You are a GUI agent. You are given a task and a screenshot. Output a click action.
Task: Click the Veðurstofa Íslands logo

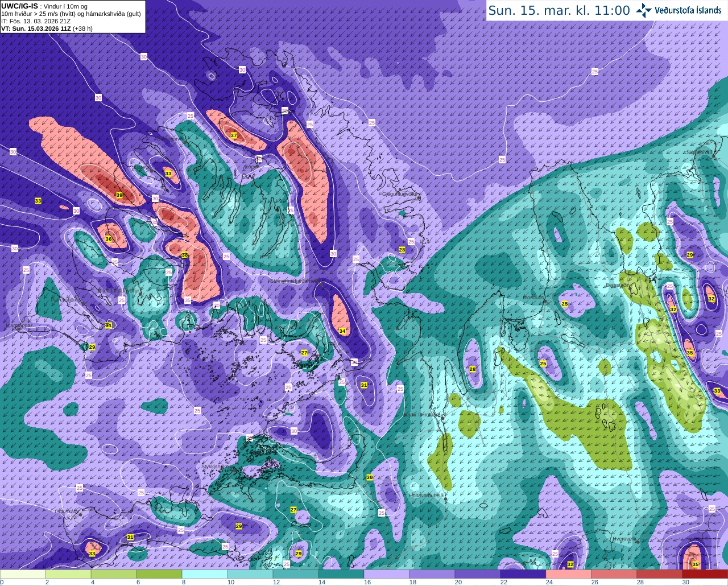[x=679, y=10]
